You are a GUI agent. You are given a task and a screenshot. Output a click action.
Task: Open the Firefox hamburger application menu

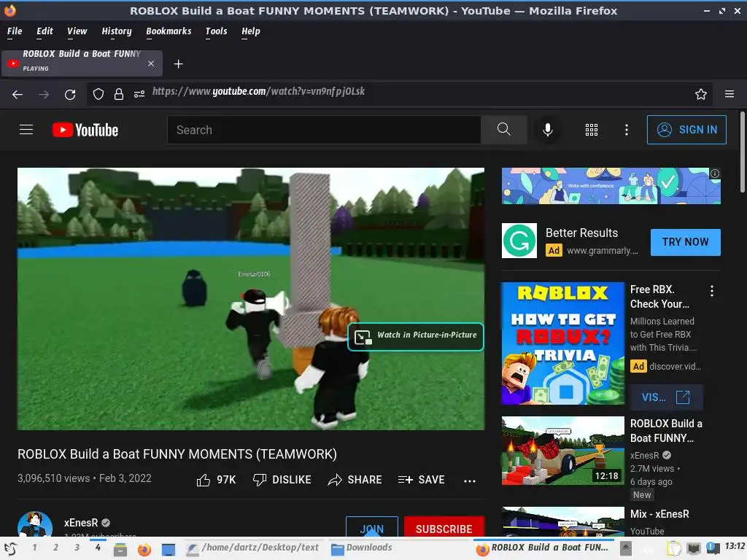(x=729, y=94)
